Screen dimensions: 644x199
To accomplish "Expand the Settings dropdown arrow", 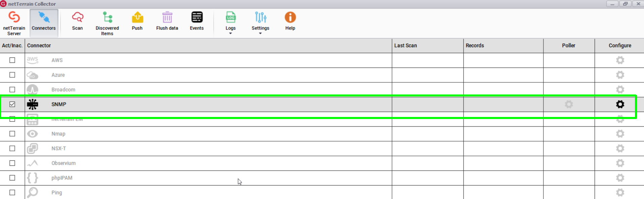I will pyautogui.click(x=260, y=33).
